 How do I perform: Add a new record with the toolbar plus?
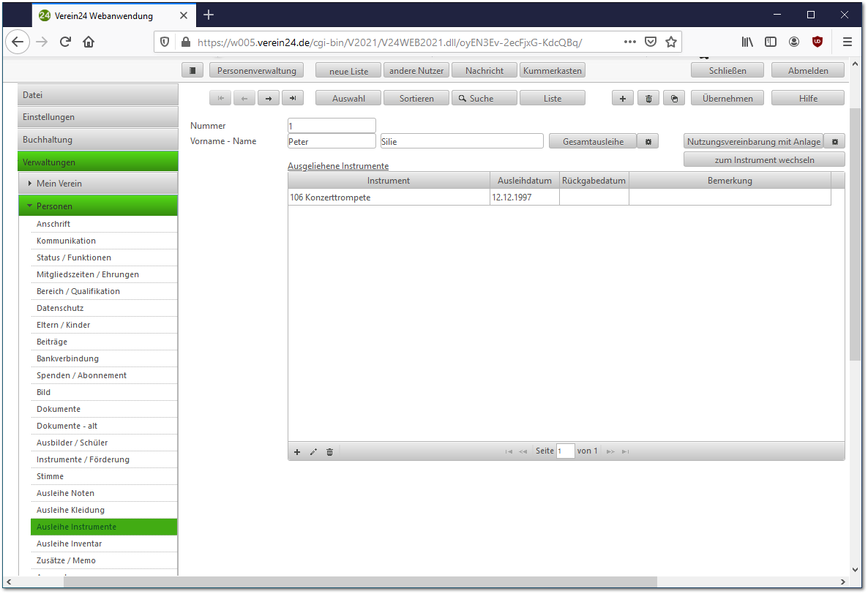(x=622, y=99)
